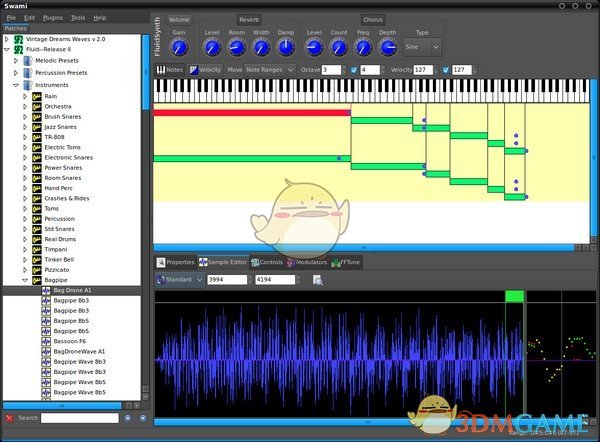
Task: Click the Octave field showing 3
Action: [x=331, y=70]
